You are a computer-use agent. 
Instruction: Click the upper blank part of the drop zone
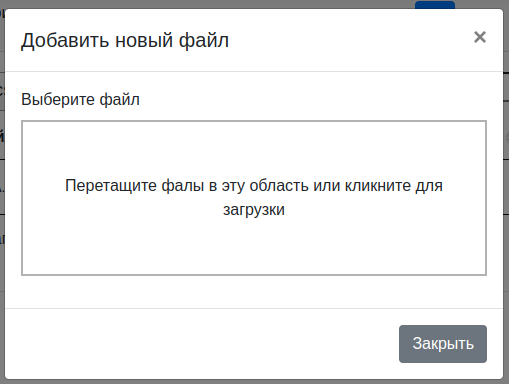click(254, 147)
